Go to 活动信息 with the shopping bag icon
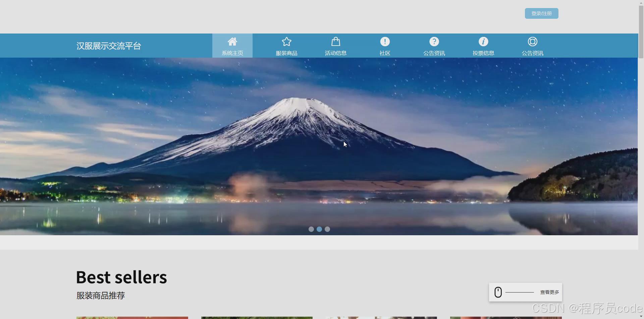The image size is (644, 319). pyautogui.click(x=335, y=46)
